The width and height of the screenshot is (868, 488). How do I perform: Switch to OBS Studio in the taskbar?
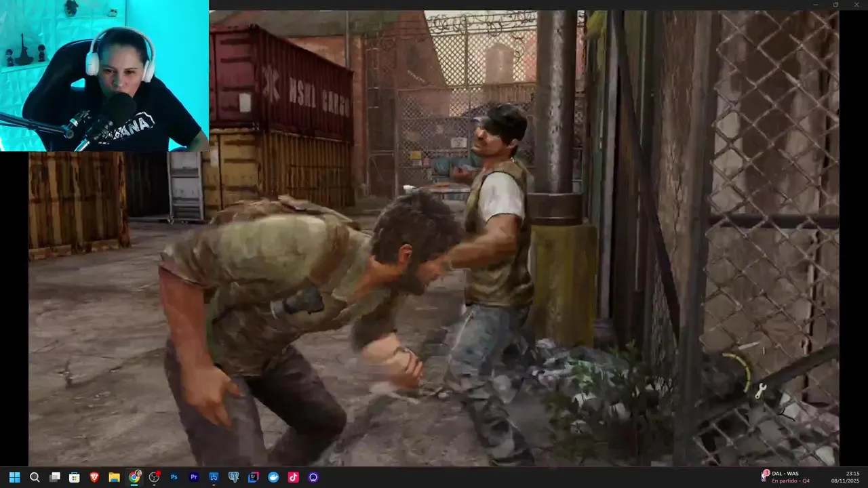tap(154, 477)
